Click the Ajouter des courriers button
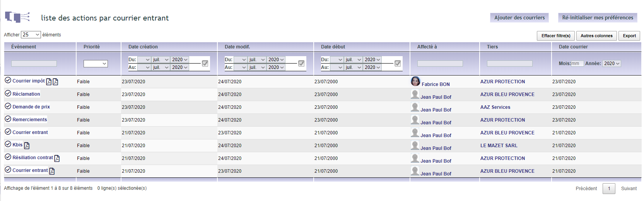The width and height of the screenshot is (644, 201). tap(519, 18)
